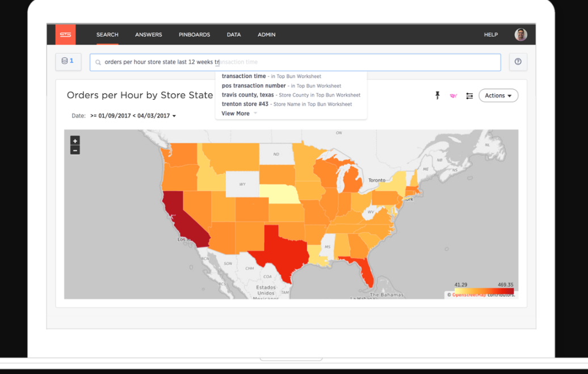
Task: Zoom out on the map
Action: 75,150
